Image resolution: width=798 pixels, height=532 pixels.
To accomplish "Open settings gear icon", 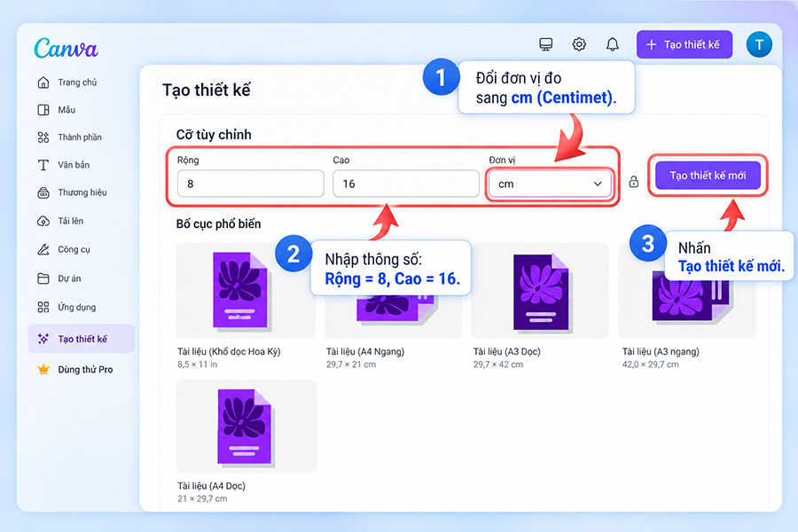I will tap(579, 44).
